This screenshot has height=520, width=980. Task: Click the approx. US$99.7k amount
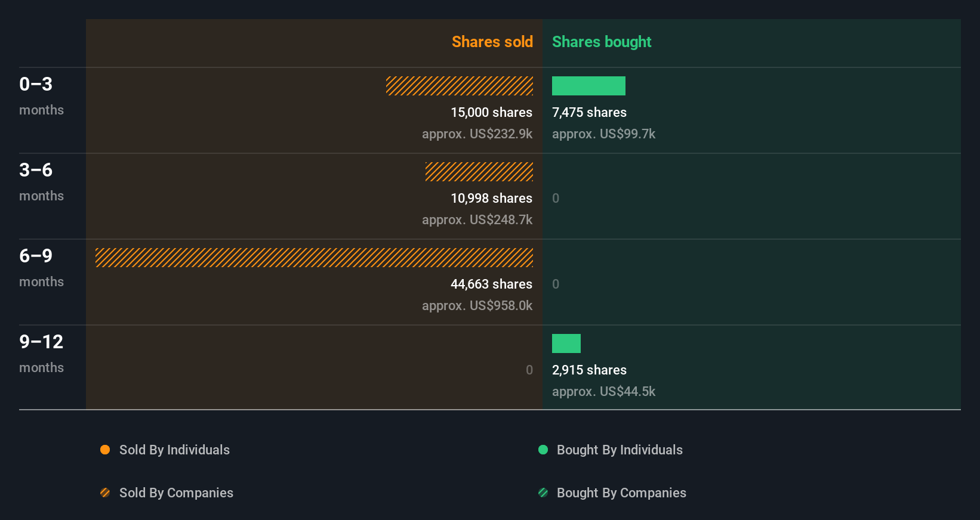click(x=603, y=134)
